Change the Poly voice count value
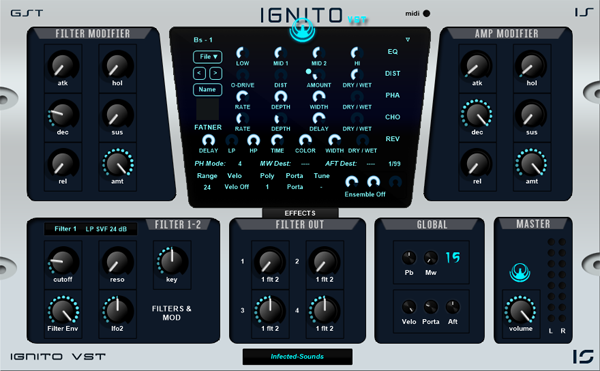Image resolution: width=600 pixels, height=371 pixels. [267, 187]
